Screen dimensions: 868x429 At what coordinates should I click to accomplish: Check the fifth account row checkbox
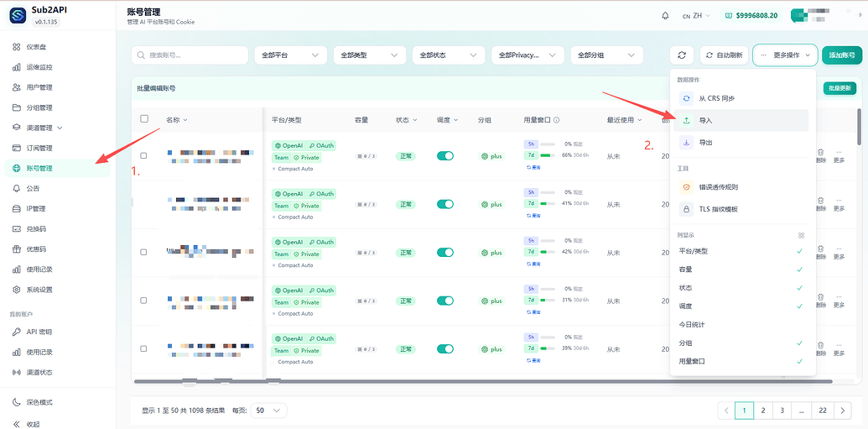(143, 348)
